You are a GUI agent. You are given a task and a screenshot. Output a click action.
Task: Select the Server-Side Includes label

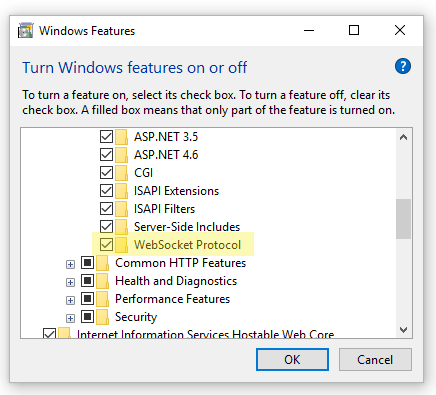[187, 227]
